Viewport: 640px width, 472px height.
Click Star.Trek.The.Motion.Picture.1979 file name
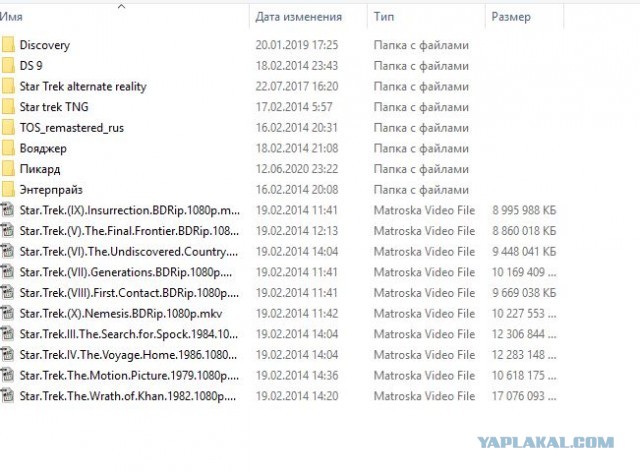[129, 375]
